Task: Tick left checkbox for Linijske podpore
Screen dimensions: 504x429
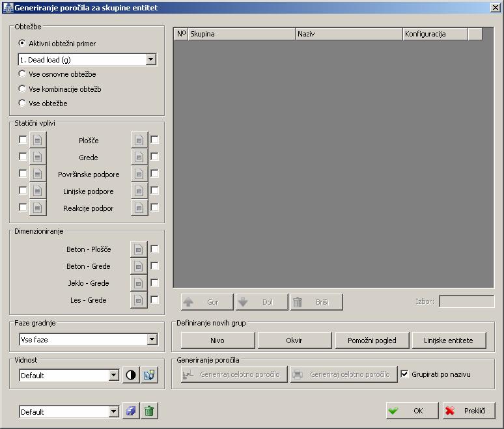Action: 23,191
